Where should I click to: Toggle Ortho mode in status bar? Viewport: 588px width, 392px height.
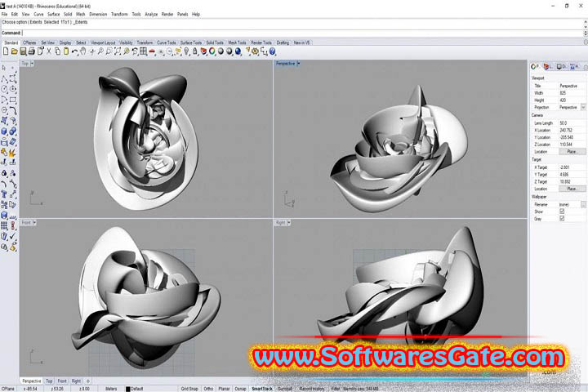tap(208, 389)
